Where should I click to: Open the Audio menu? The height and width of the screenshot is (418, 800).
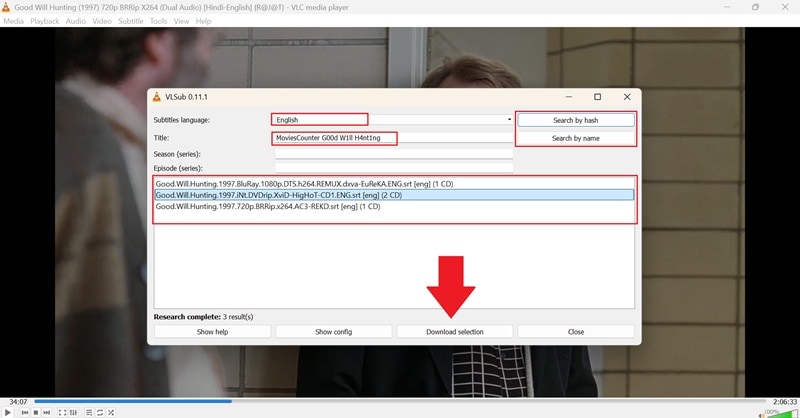tap(76, 21)
